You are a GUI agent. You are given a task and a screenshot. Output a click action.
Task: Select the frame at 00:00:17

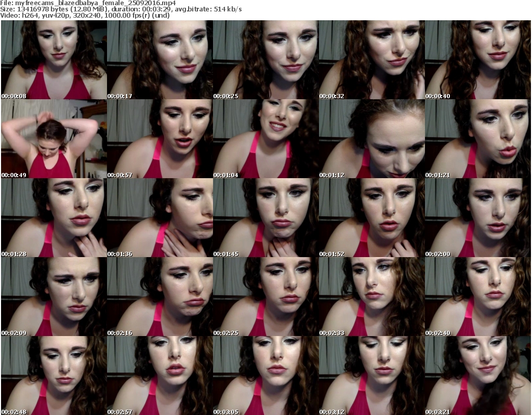(159, 60)
